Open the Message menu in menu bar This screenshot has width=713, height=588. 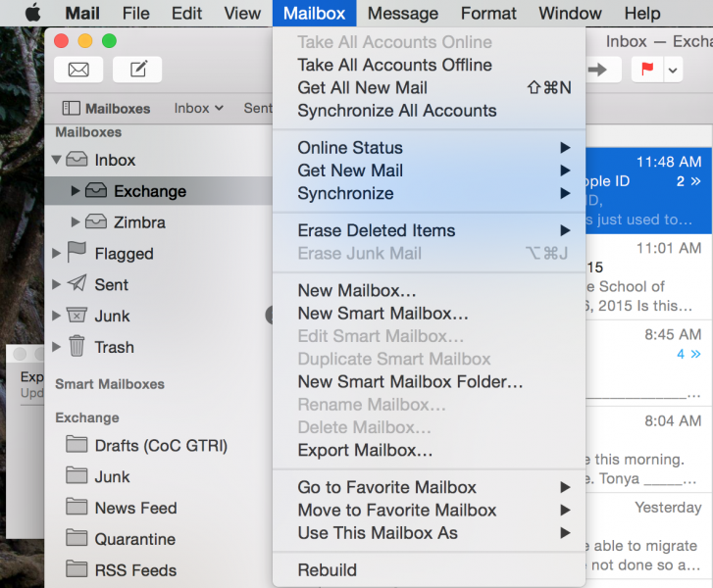[x=402, y=13]
